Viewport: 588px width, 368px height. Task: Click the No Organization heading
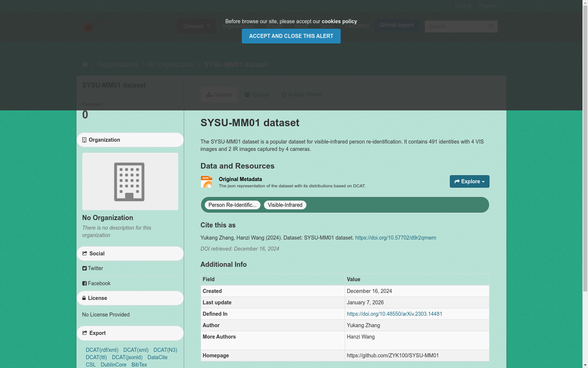tap(108, 218)
